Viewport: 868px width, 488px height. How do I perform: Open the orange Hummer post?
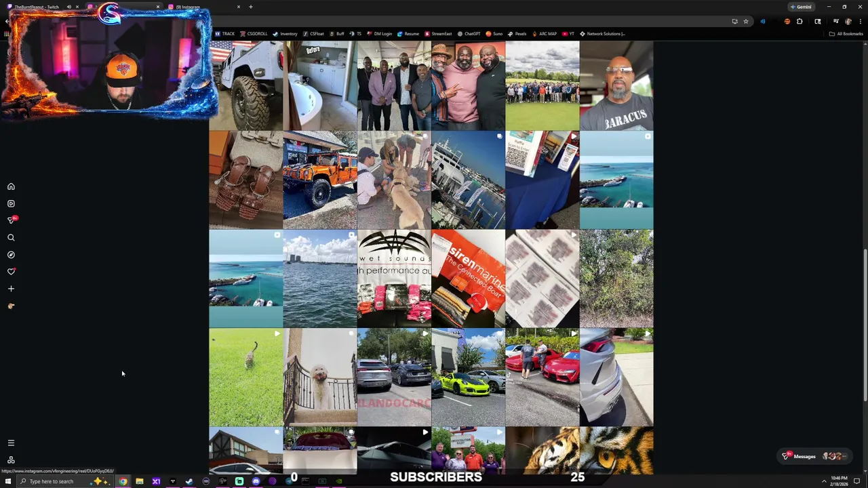(319, 180)
